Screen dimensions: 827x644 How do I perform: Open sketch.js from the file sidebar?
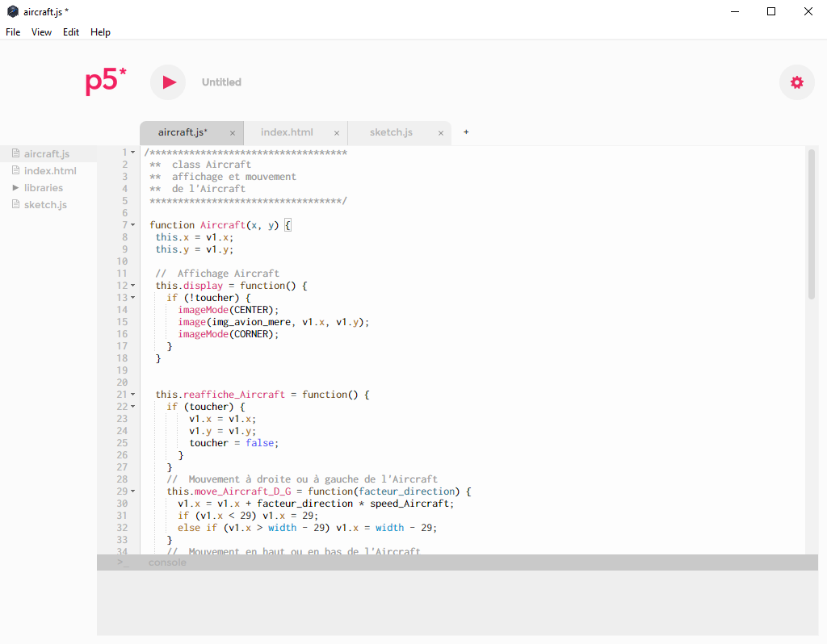[x=45, y=205]
